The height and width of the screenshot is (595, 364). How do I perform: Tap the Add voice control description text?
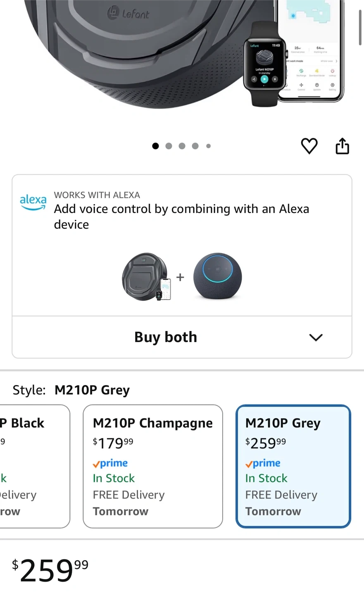pos(181,216)
